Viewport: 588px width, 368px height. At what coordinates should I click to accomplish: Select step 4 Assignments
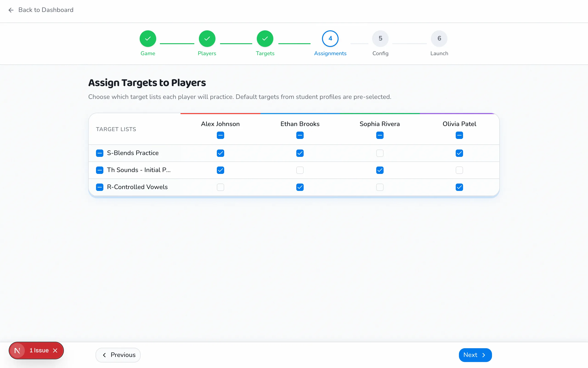pos(330,38)
